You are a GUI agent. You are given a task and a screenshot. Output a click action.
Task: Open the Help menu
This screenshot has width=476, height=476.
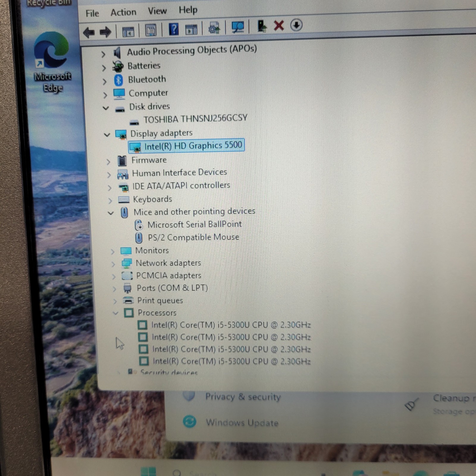click(x=188, y=10)
